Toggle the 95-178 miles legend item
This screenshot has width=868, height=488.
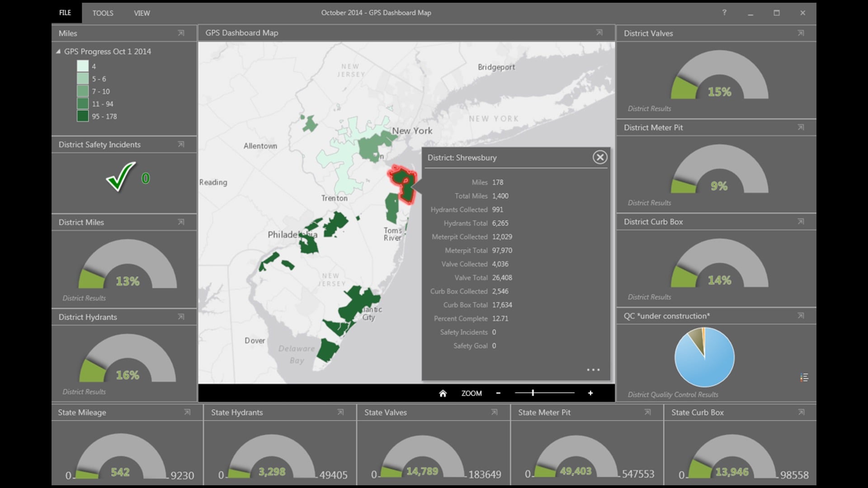pos(93,116)
